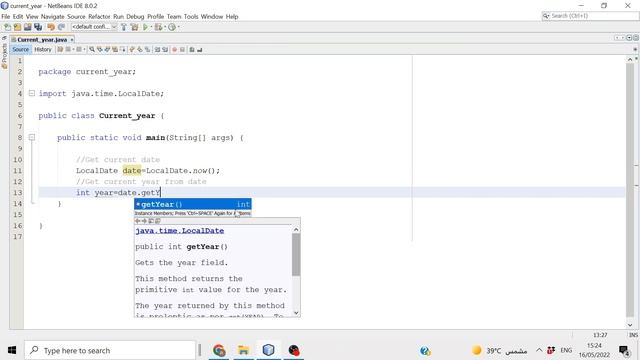Open the Run Project dropdown arrow

tap(151, 27)
